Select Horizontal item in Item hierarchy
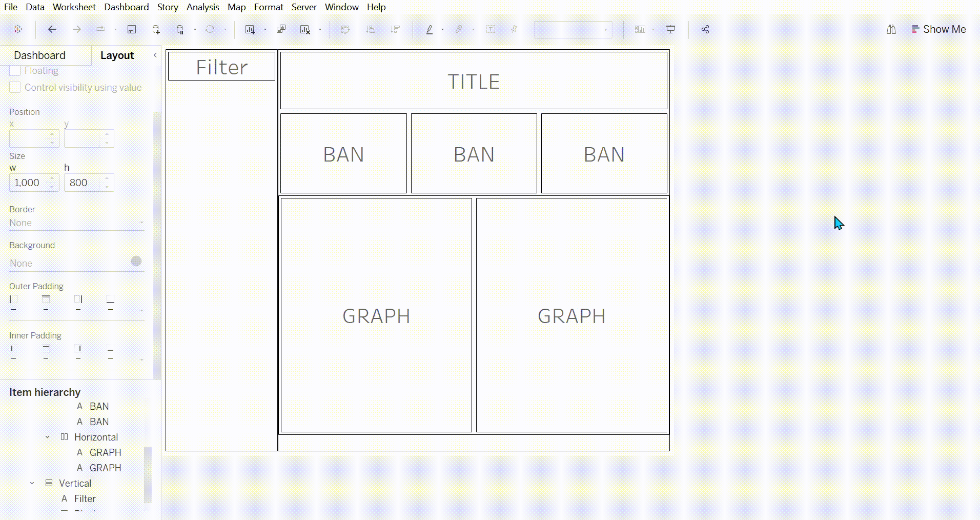The width and height of the screenshot is (980, 520). (x=96, y=437)
